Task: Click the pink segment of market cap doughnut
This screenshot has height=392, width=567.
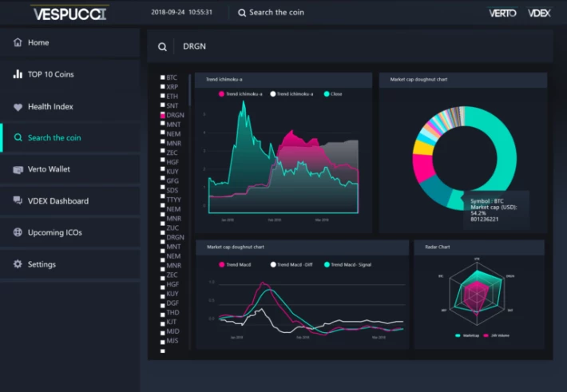Action: (422, 167)
